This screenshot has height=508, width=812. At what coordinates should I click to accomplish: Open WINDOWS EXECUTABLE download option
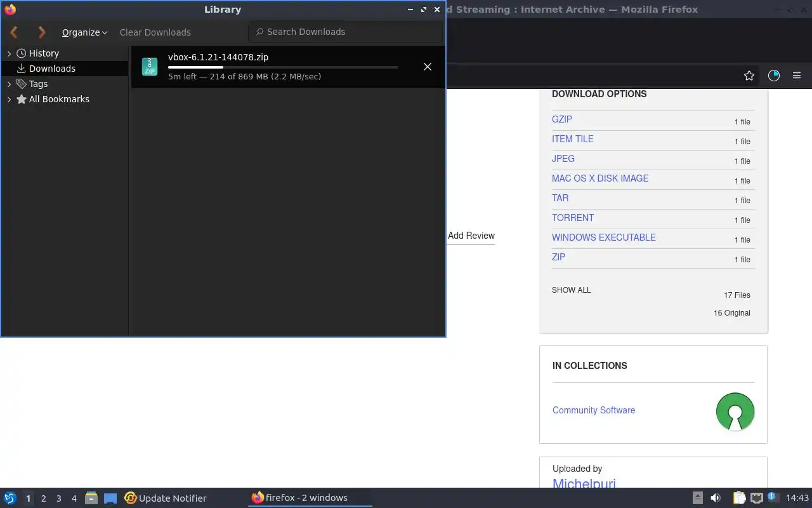[604, 237]
